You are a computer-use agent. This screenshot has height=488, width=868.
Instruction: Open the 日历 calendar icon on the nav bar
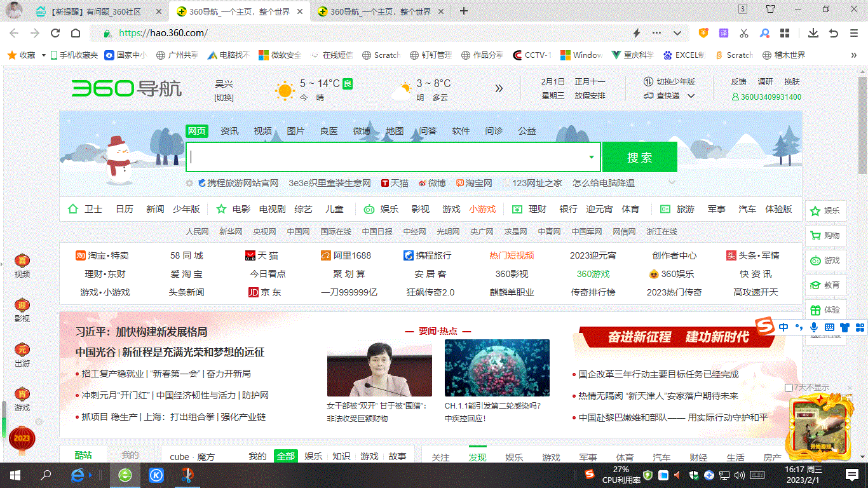tap(123, 208)
